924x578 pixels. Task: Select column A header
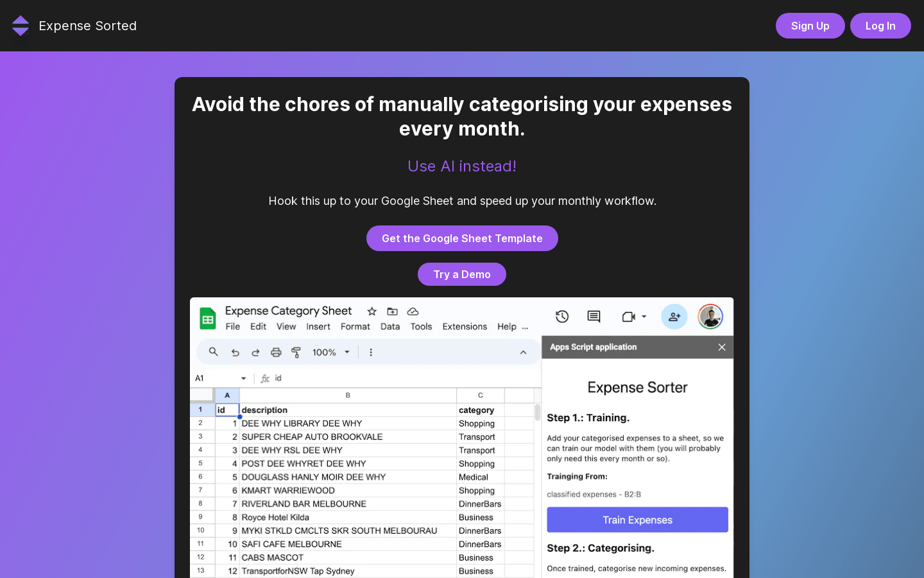tap(227, 396)
